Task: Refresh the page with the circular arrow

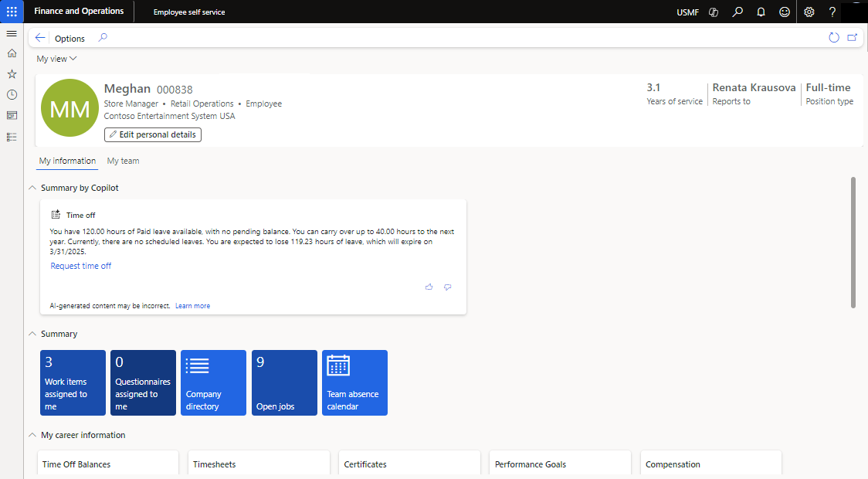Action: click(833, 36)
